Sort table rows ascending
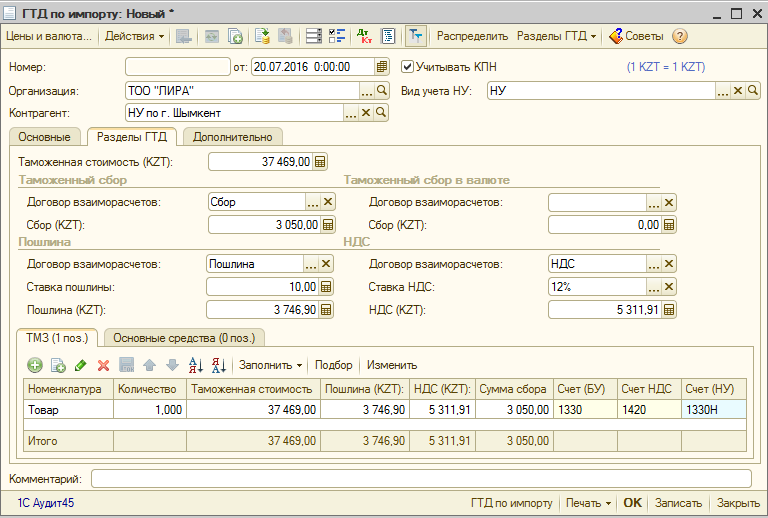 195,365
